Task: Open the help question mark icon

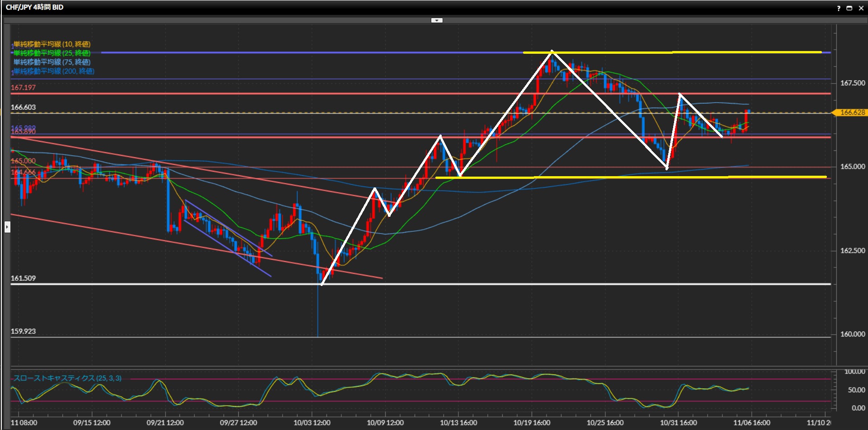Action: pos(839,8)
